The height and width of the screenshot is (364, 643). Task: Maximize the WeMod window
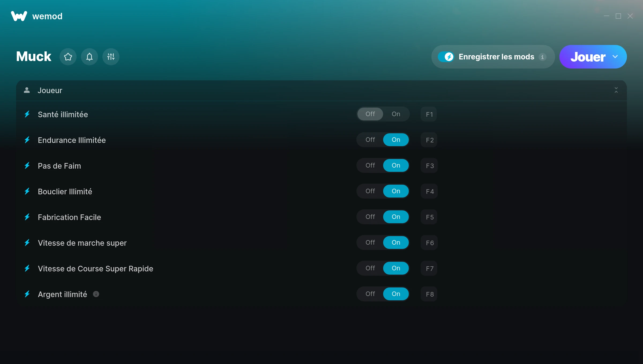click(x=618, y=16)
